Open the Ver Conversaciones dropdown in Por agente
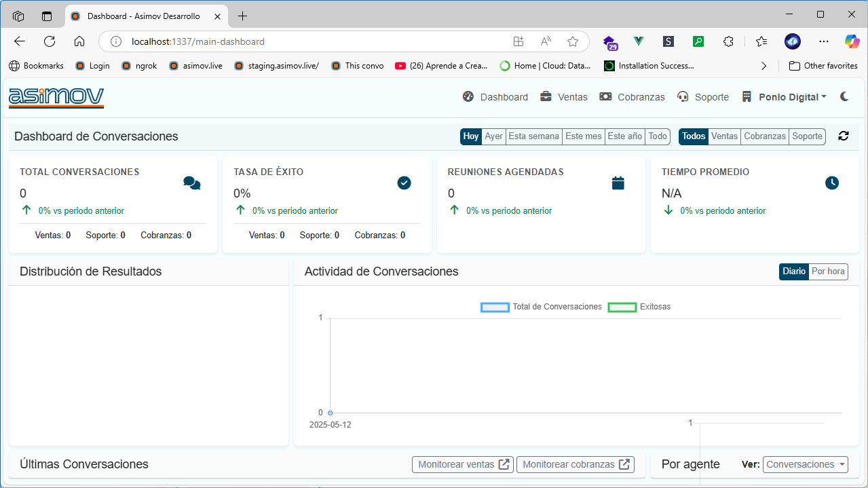 pos(805,464)
